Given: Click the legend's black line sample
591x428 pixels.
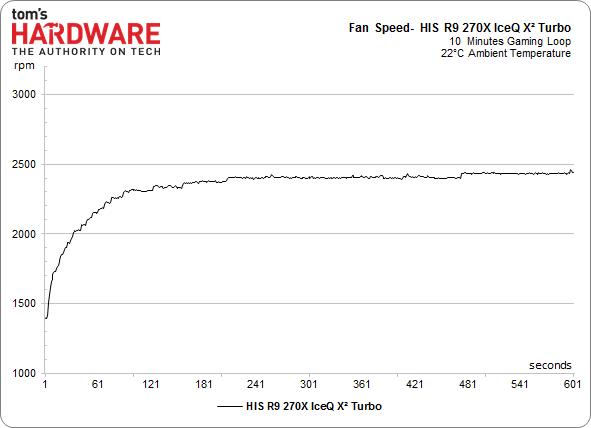Looking at the screenshot, I should 229,407.
